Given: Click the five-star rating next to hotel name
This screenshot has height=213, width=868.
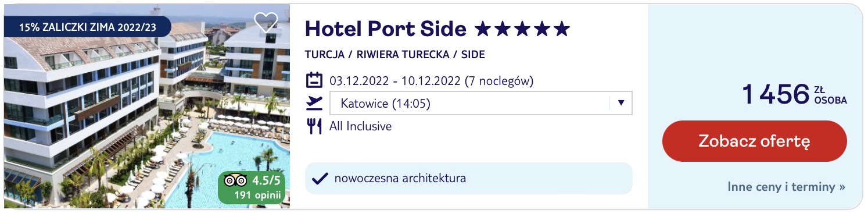Looking at the screenshot, I should (x=522, y=29).
